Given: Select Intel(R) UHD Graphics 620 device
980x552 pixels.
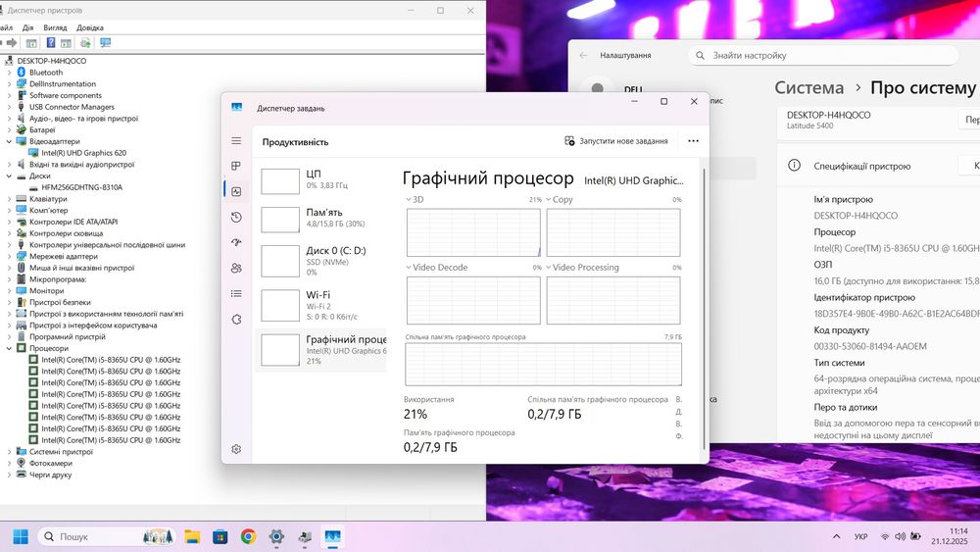Looking at the screenshot, I should pos(83,153).
